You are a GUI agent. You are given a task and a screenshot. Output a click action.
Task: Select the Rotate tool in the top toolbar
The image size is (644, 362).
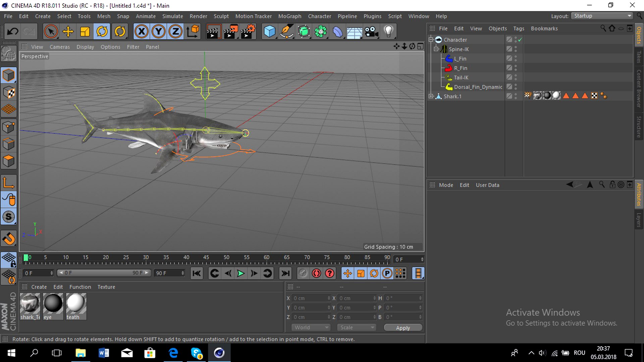[x=102, y=32]
